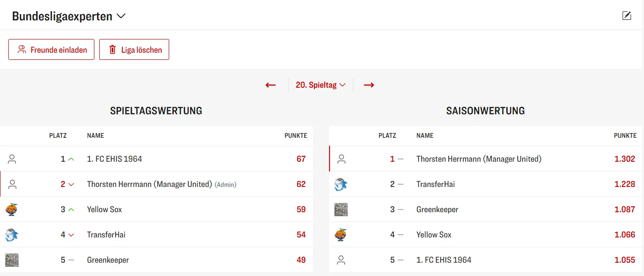Click Yellow Sox avatar in Spieltagswertung
Image resolution: width=644 pixels, height=276 pixels.
[12, 210]
